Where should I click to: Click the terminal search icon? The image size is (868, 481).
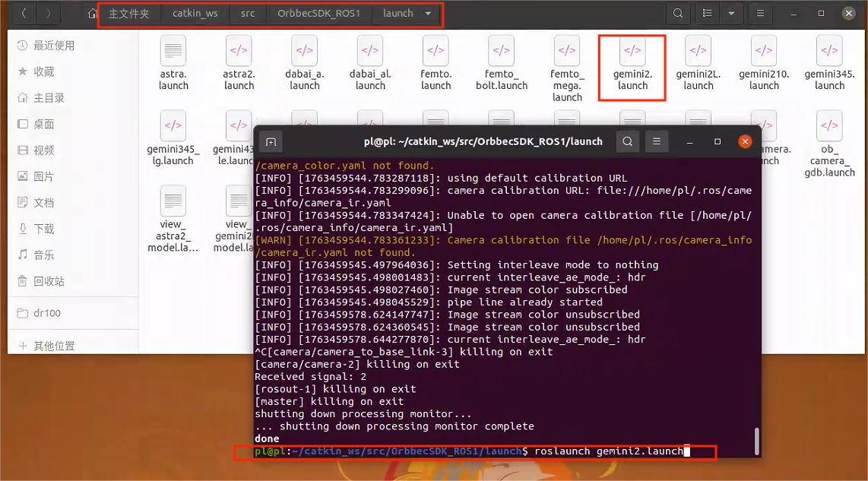click(x=627, y=141)
